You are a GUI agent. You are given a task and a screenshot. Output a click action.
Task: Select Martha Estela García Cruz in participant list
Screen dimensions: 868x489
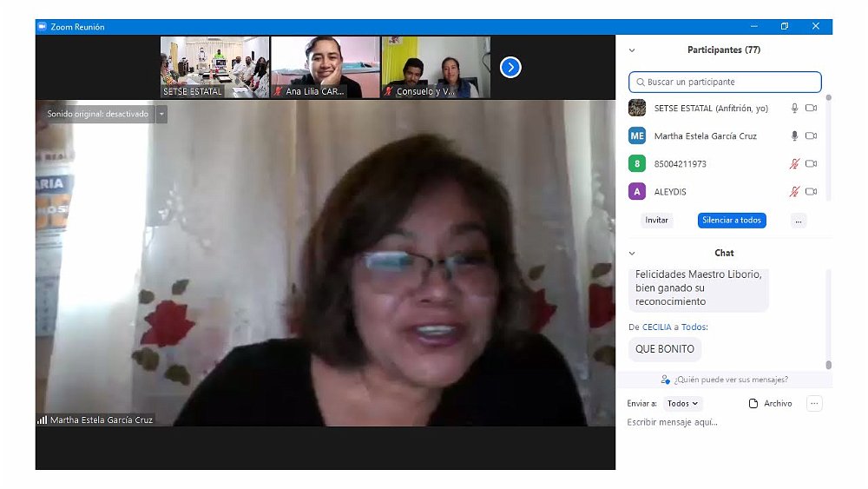[x=705, y=136]
